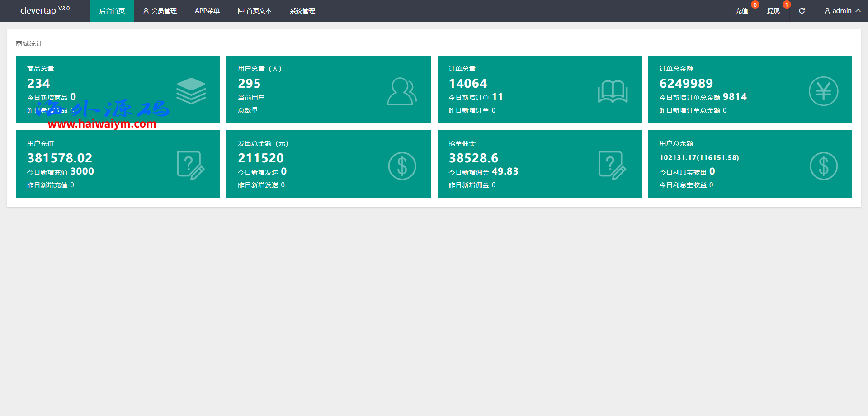Click the open book icon in 订单总量 card
Image resolution: width=868 pixels, height=416 pixels.
[613, 91]
